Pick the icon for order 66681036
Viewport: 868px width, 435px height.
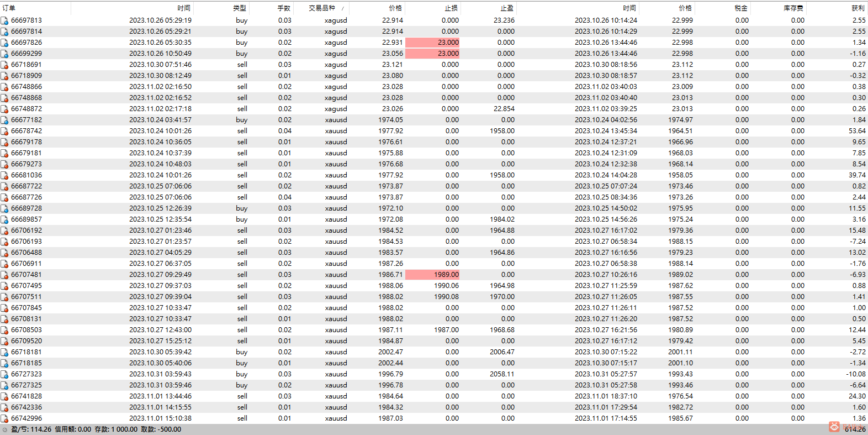(4, 175)
